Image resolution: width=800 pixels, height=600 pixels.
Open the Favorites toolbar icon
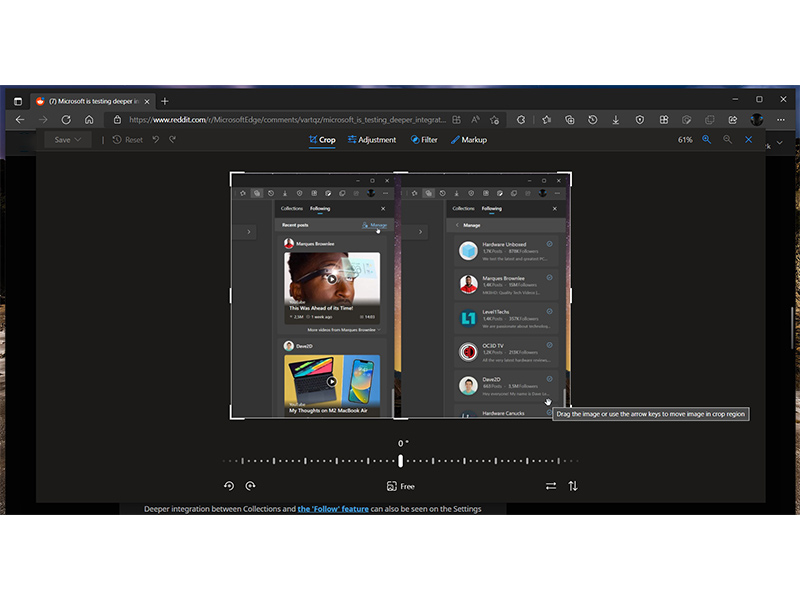546,120
